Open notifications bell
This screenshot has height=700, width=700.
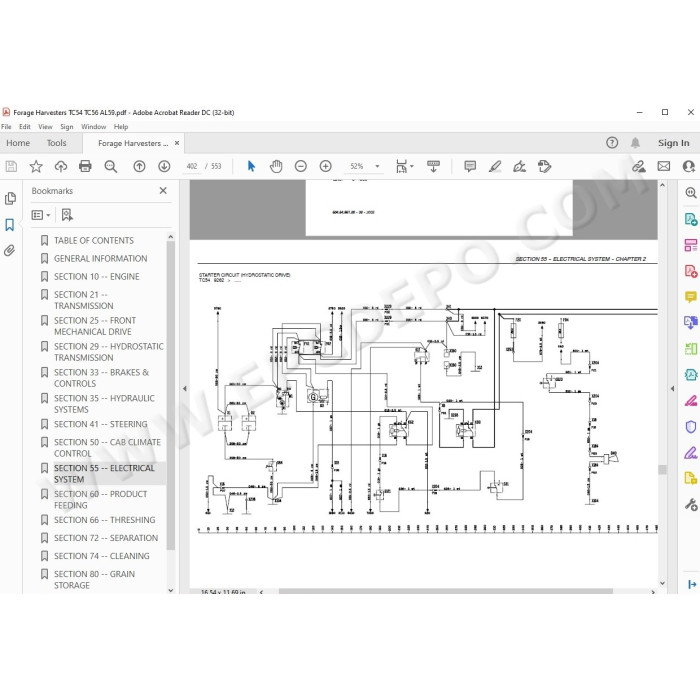[635, 143]
